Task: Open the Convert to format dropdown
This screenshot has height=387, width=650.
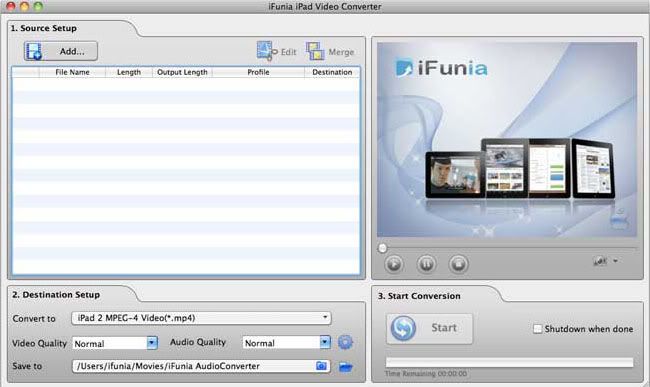Action: tap(201, 318)
